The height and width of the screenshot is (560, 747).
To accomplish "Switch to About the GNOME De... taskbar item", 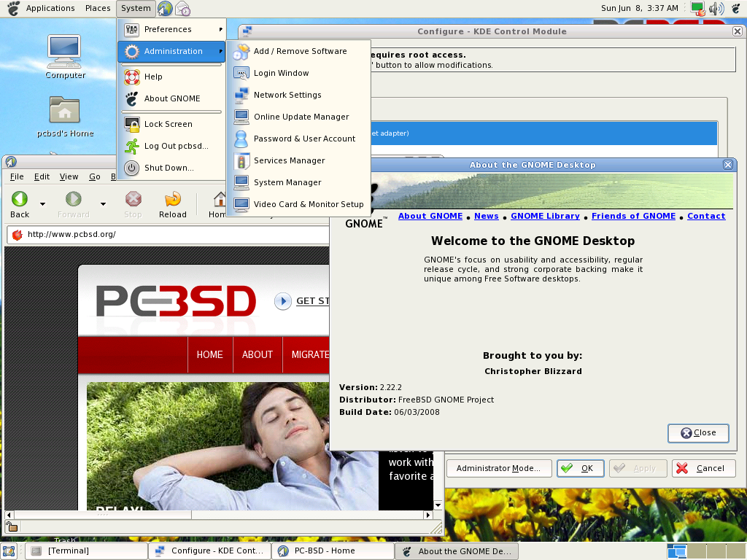I will tap(457, 551).
